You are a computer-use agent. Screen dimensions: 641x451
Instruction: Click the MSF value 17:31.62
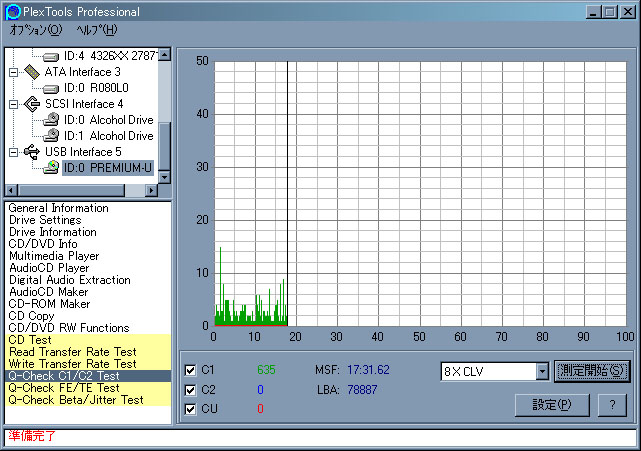pos(368,370)
